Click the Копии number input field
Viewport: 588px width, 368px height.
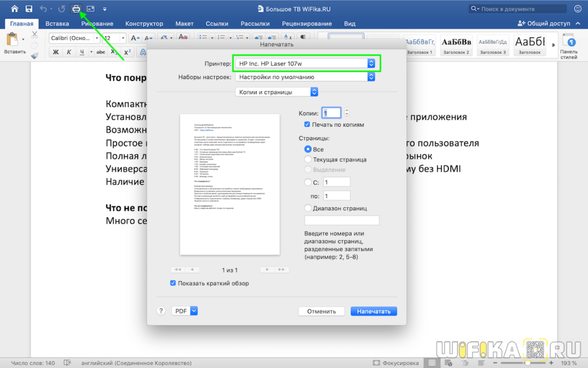click(x=331, y=113)
